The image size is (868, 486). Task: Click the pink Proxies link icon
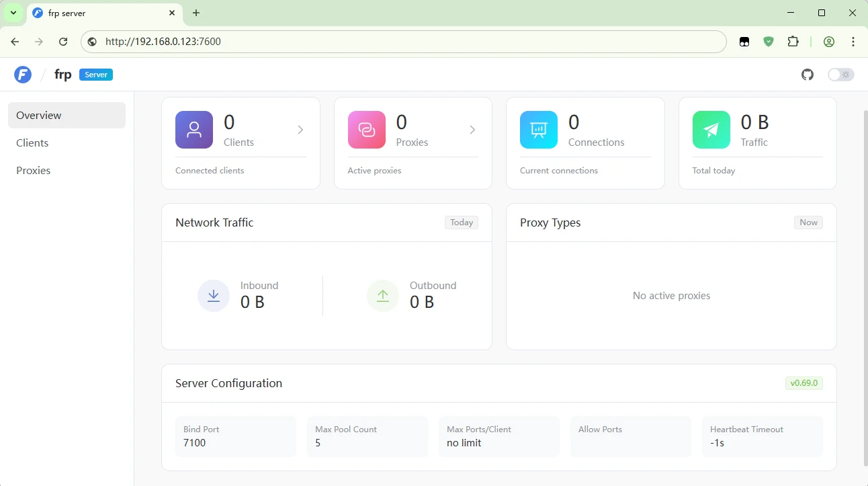367,130
